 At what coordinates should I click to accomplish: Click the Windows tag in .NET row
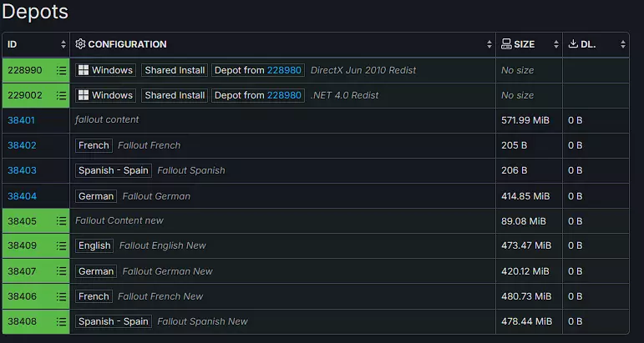tap(106, 95)
